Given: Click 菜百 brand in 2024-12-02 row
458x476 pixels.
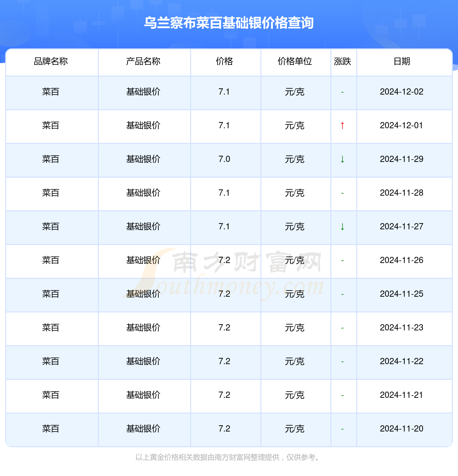Looking at the screenshot, I should (x=51, y=92).
